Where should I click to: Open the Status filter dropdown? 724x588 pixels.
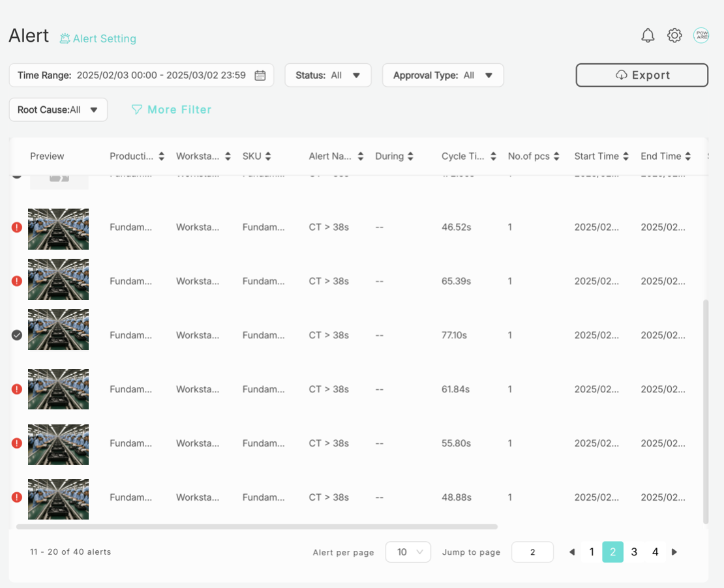coord(328,75)
